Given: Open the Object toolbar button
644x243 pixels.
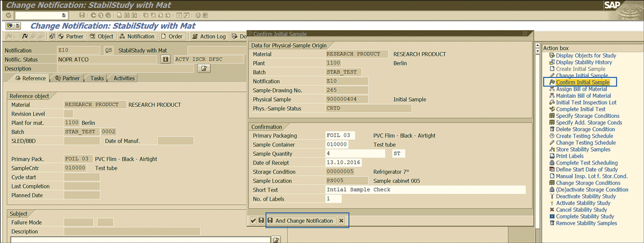Looking at the screenshot, I should pos(102,37).
